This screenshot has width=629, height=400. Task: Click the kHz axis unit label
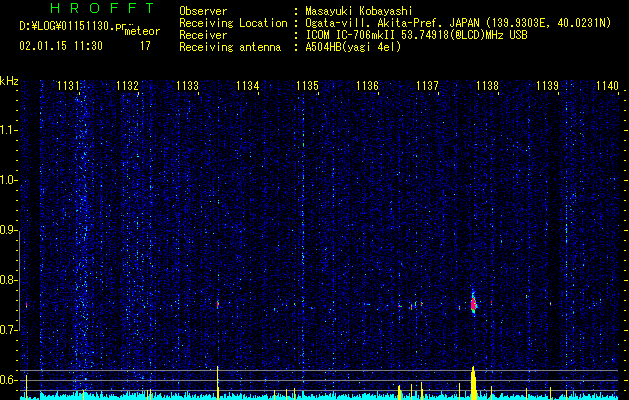click(9, 81)
